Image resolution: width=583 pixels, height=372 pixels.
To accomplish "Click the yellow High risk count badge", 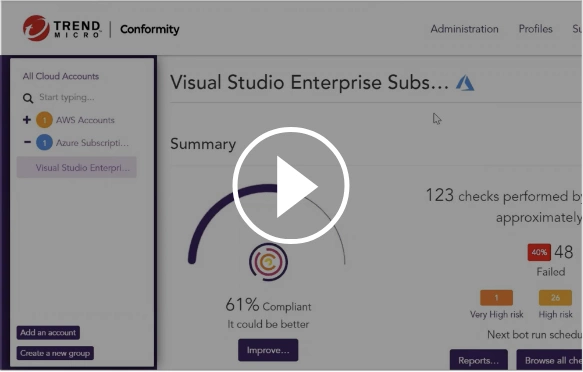I will pyautogui.click(x=555, y=298).
